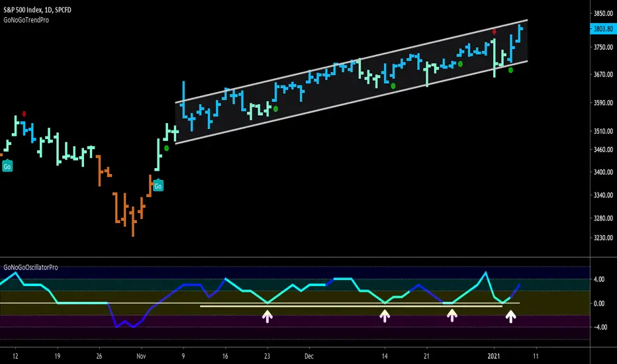The width and height of the screenshot is (617, 364).
Task: Click the 3670.00 price axis label
Action: point(603,74)
